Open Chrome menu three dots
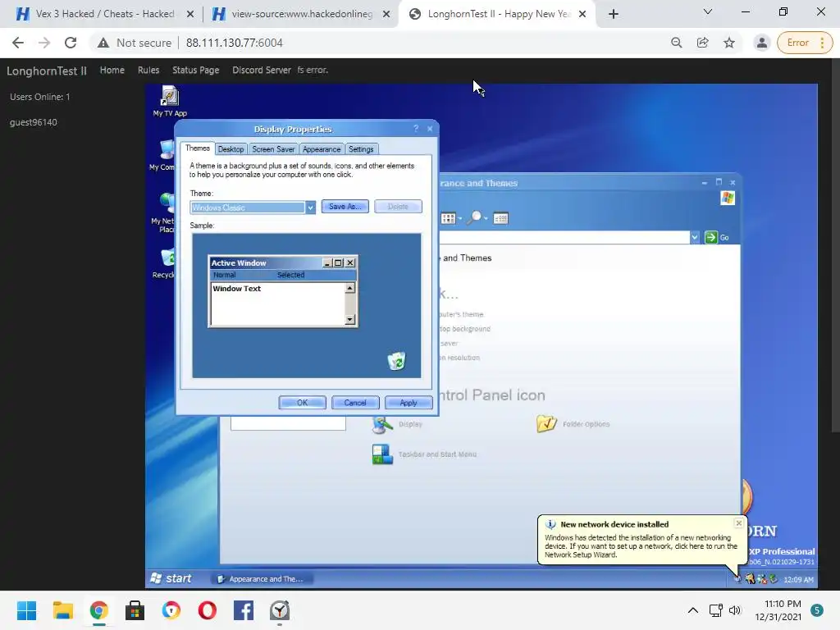The width and height of the screenshot is (840, 630). 822,43
